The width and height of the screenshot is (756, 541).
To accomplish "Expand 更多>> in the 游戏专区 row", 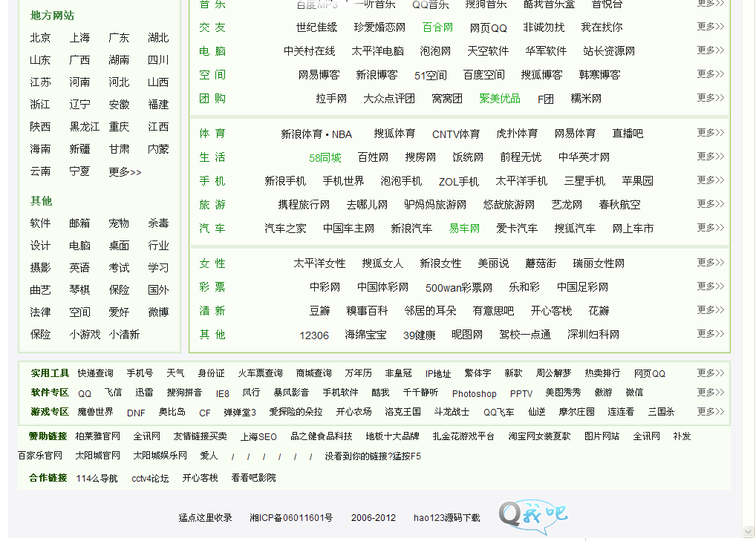I will coord(710,411).
